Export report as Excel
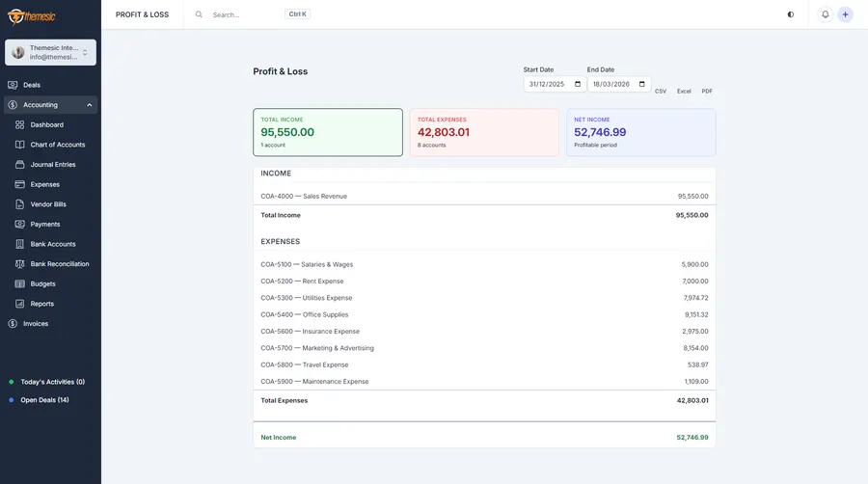 coord(684,92)
